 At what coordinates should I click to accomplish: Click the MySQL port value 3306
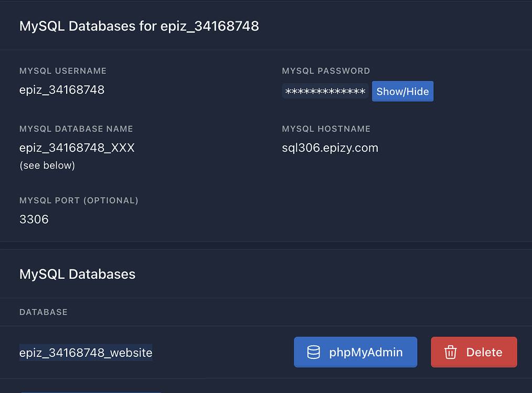pyautogui.click(x=34, y=219)
